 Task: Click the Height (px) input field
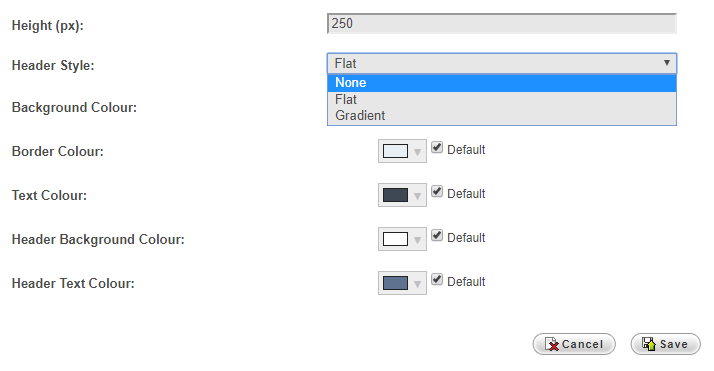502,24
